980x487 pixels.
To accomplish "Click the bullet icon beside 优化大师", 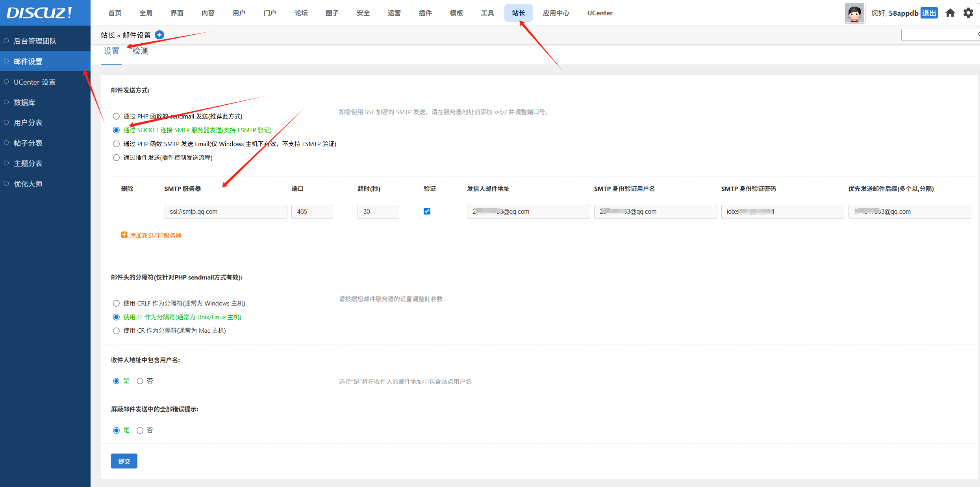I will pos(6,183).
